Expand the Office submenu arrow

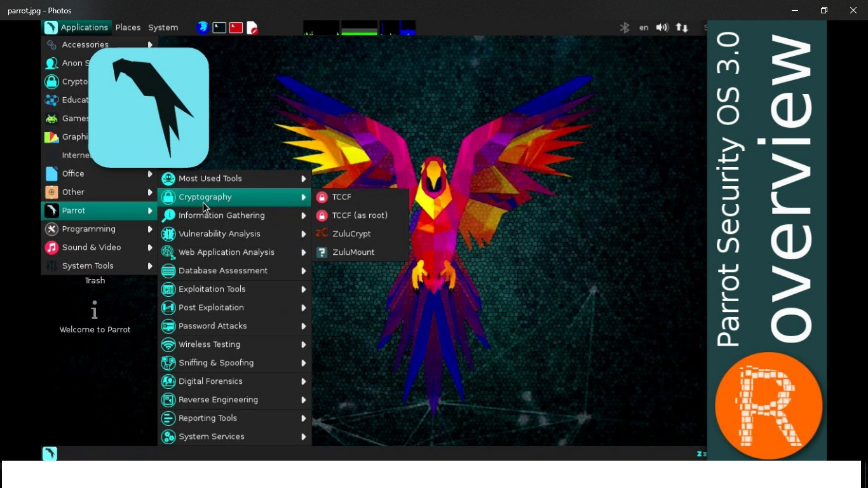click(150, 173)
